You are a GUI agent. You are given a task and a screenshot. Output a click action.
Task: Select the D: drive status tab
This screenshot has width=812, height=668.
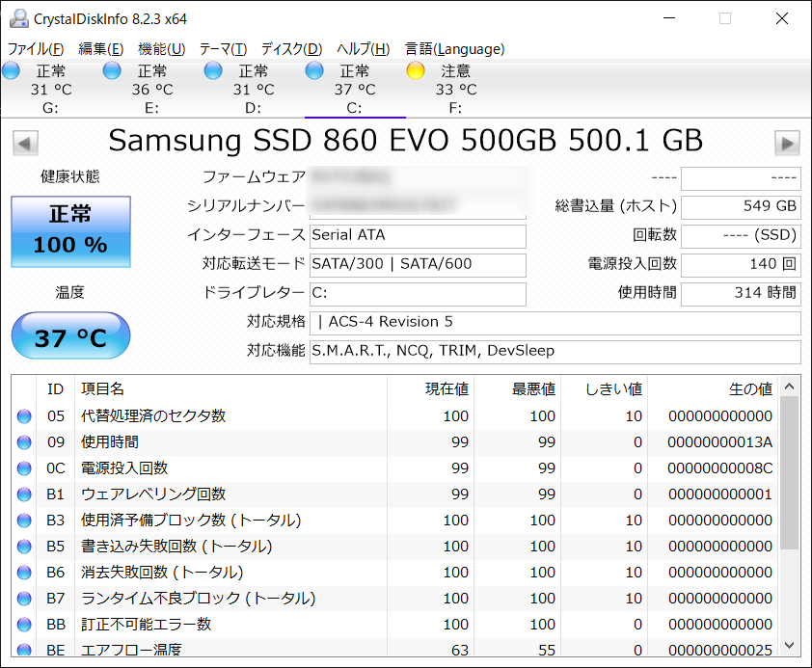click(254, 89)
